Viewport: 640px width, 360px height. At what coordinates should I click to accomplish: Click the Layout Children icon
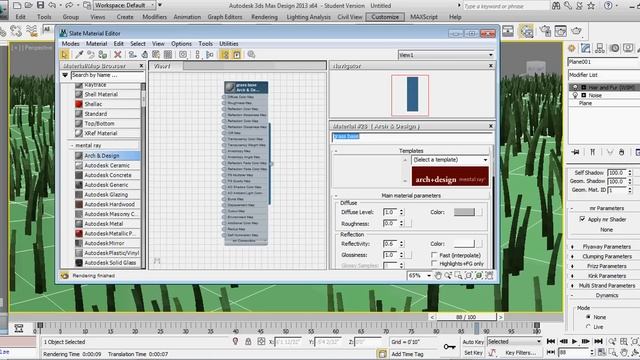coord(210,55)
